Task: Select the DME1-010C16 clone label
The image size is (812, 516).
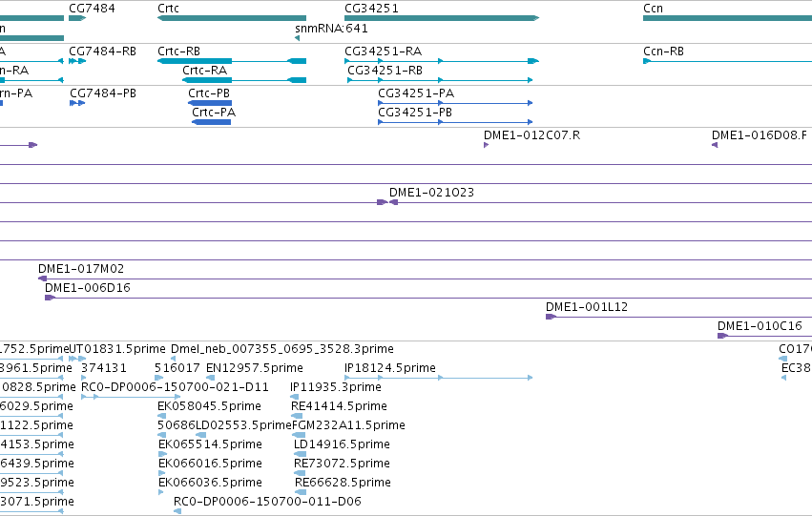Action: pos(760,326)
